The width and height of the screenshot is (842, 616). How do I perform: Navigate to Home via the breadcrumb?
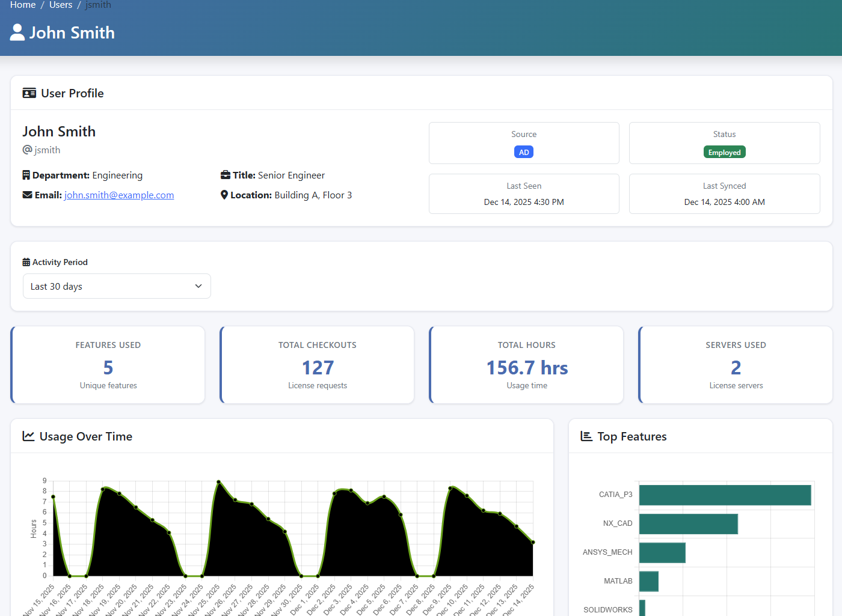(22, 5)
